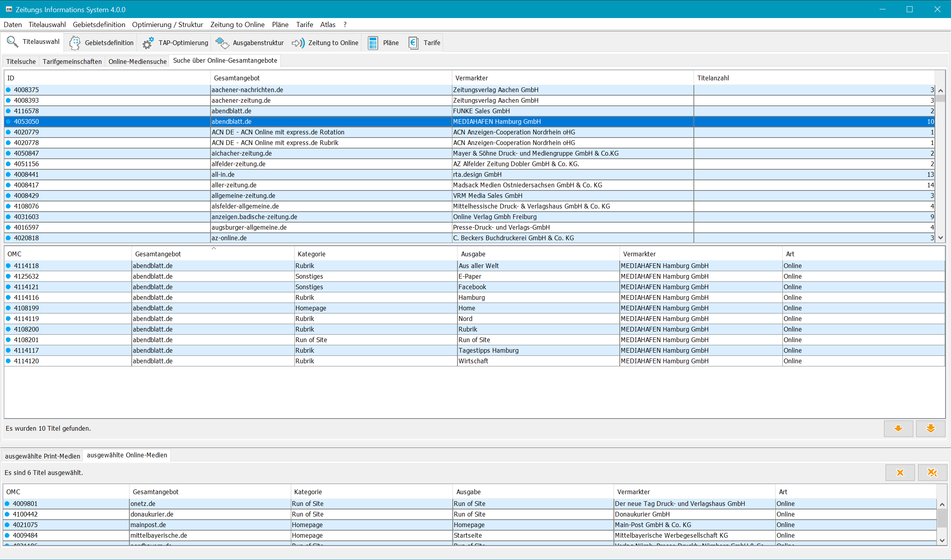Screen dimensions: 951x560
Task: Select the Wirtschaft edition row
Action: (x=474, y=361)
